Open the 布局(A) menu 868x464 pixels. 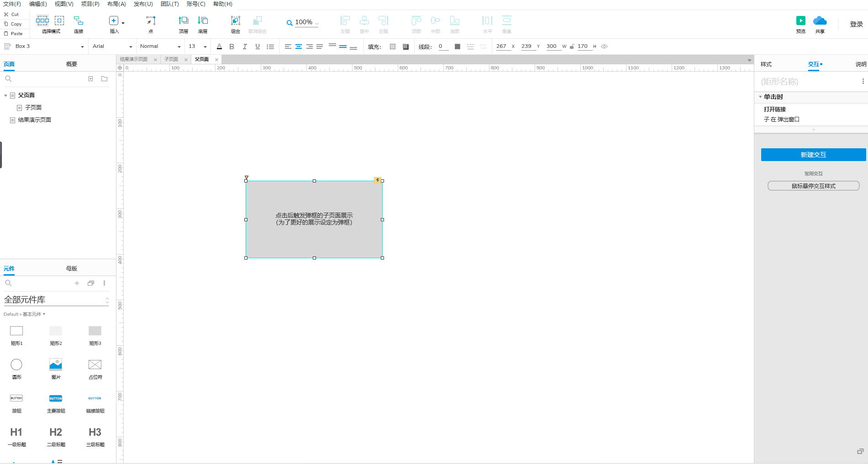click(116, 4)
